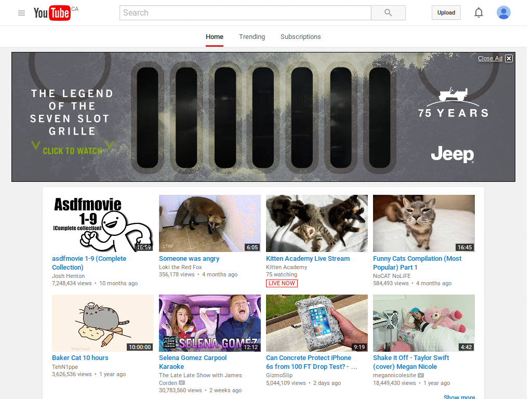The width and height of the screenshot is (532, 399).
Task: Open the Loki the Red Fox channel
Action: pyautogui.click(x=180, y=267)
